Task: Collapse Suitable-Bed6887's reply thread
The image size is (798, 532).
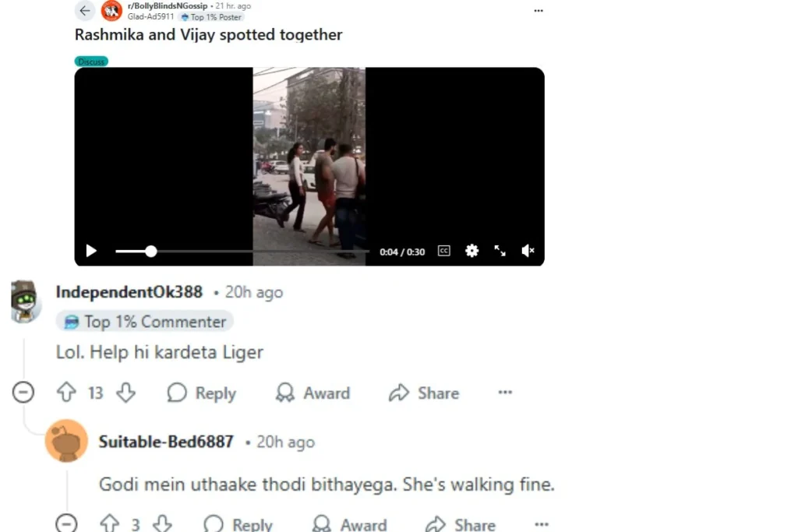Action: click(67, 523)
